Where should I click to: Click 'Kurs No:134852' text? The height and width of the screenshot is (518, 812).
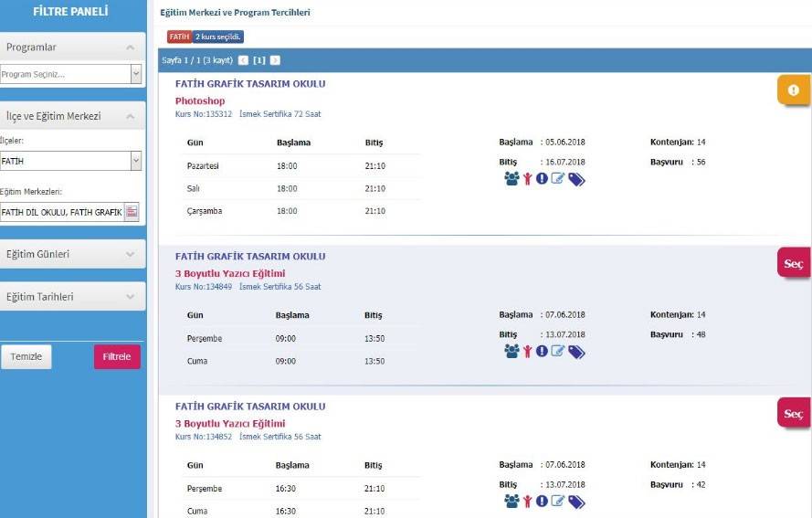pos(204,437)
